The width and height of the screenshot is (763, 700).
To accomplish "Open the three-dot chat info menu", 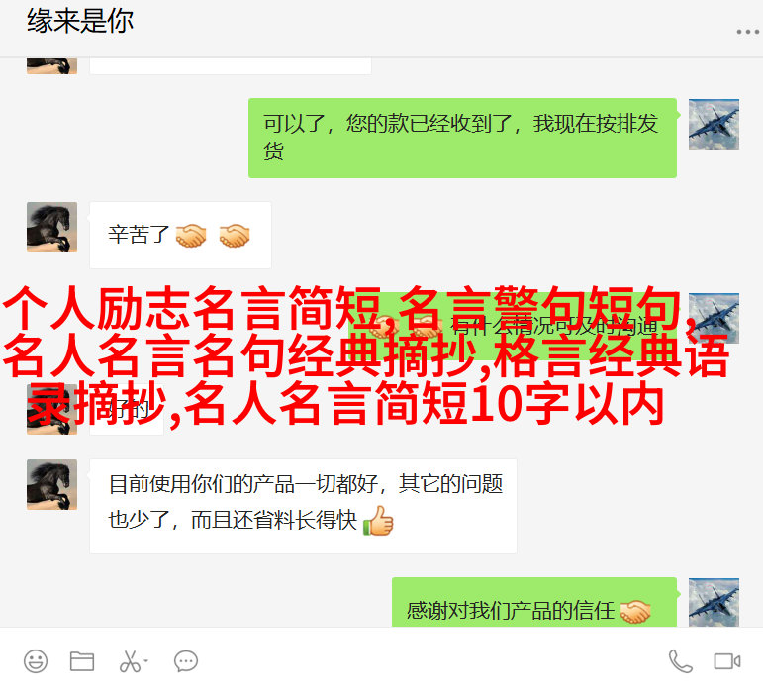I will 748,32.
